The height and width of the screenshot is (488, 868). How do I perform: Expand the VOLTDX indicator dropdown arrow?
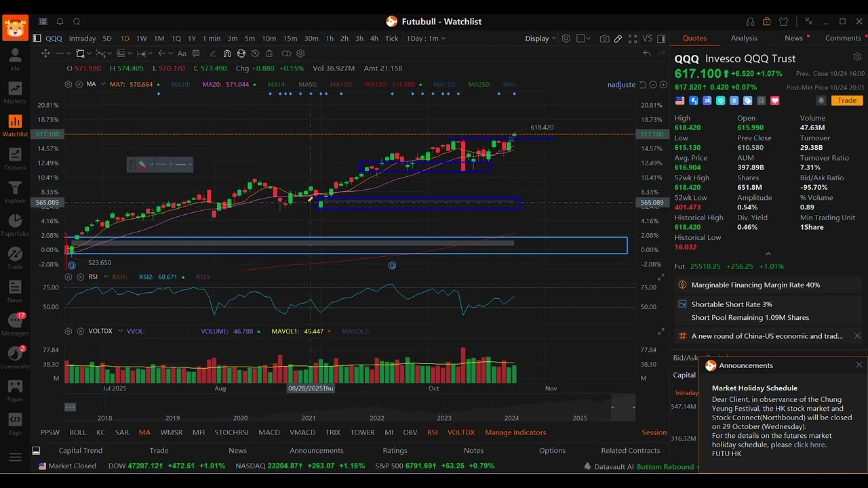[120, 331]
